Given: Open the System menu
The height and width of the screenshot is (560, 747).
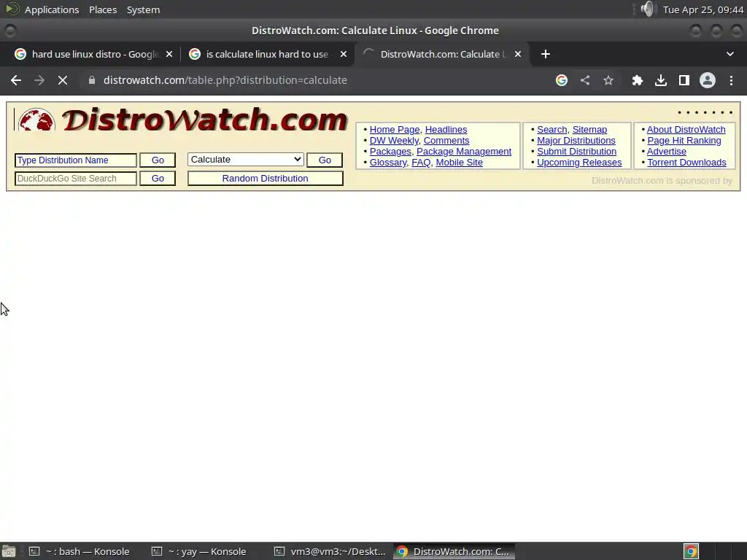Looking at the screenshot, I should [143, 9].
